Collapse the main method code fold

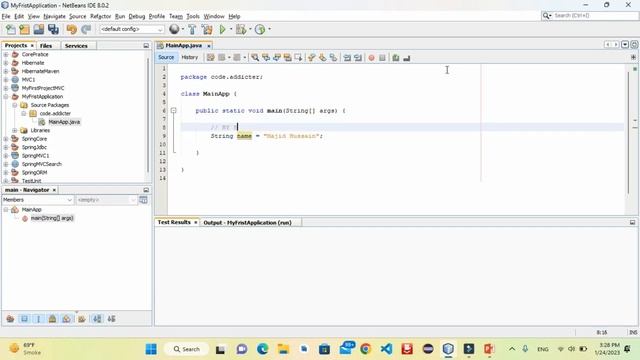coord(173,110)
